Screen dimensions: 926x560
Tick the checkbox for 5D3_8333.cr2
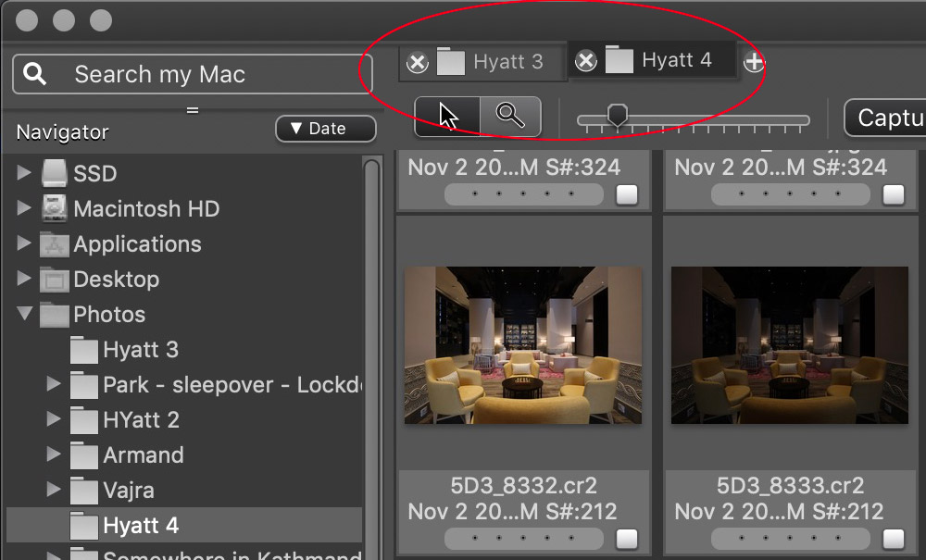tap(894, 539)
